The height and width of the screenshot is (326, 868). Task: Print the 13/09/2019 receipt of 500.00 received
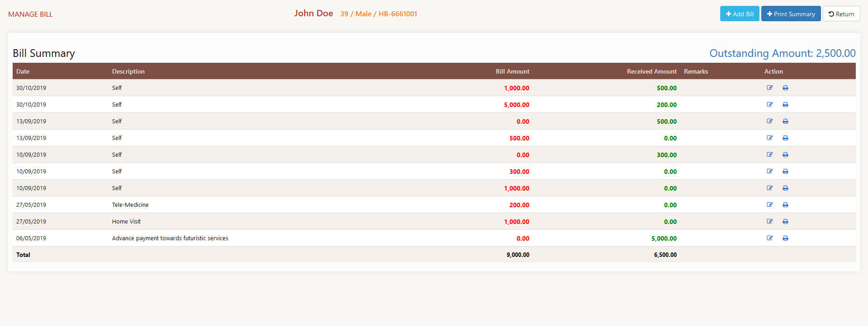coord(785,121)
